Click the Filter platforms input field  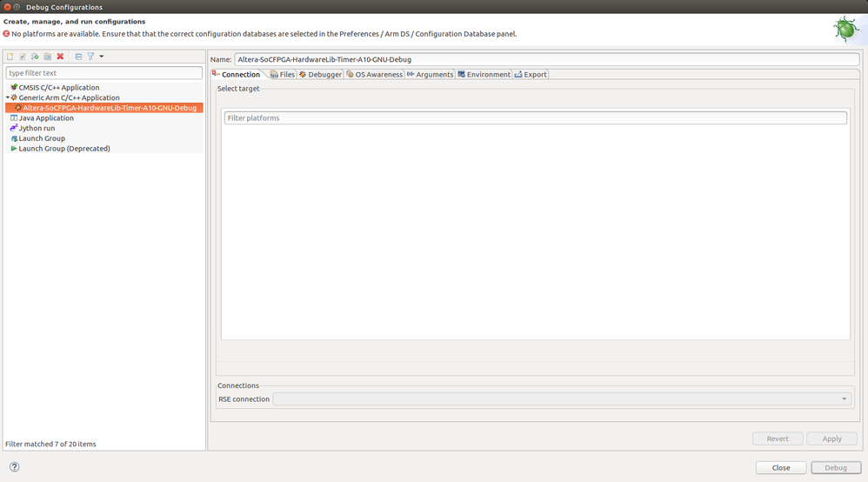(535, 118)
